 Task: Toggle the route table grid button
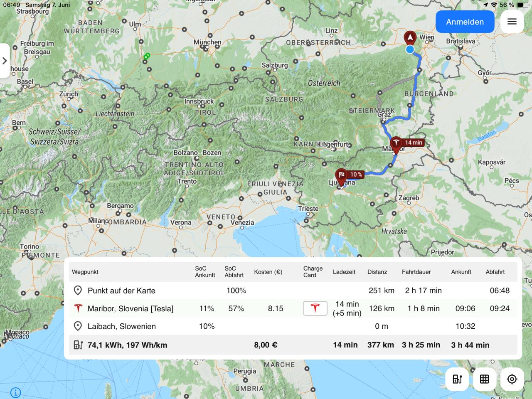pyautogui.click(x=484, y=379)
